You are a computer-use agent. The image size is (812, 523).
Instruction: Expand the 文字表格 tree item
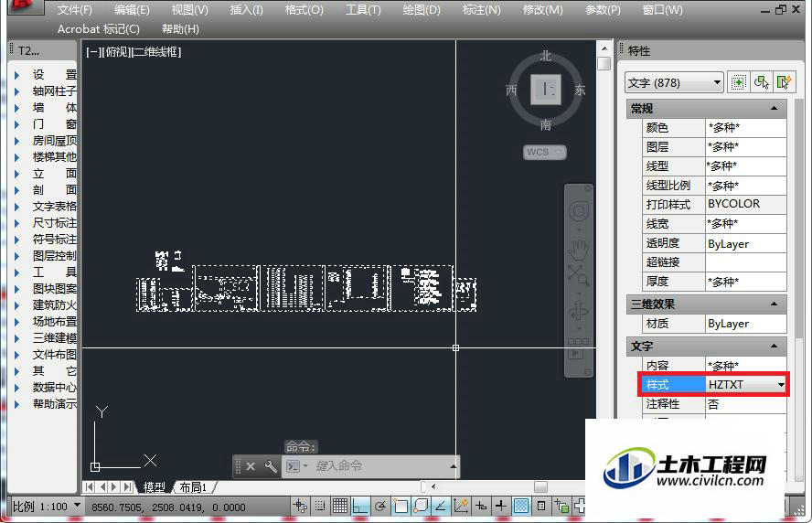pyautogui.click(x=17, y=207)
